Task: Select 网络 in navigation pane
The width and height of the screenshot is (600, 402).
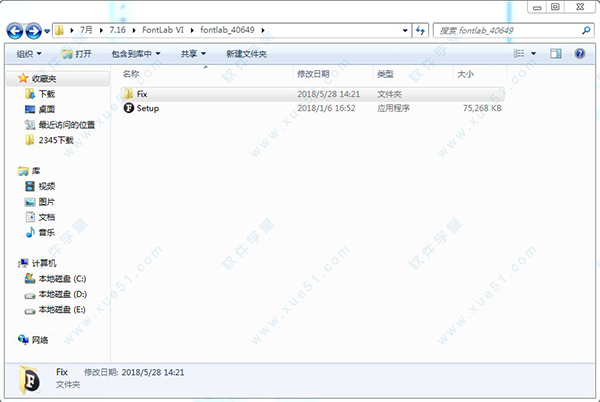Action: point(40,340)
